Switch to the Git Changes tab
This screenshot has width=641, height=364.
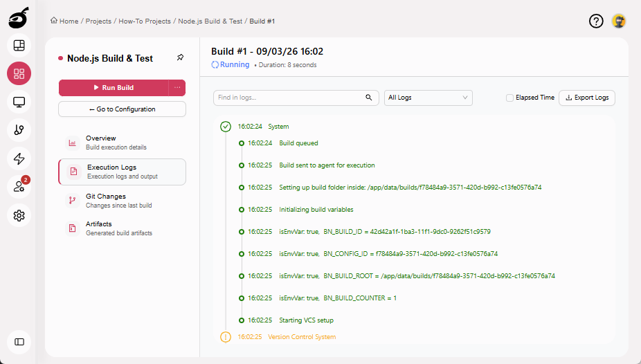(122, 200)
